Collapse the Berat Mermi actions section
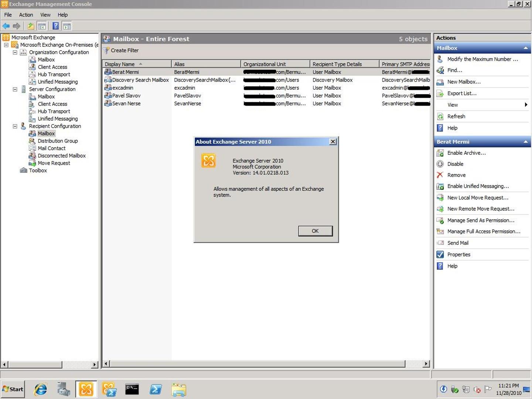This screenshot has height=399, width=532. point(525,142)
